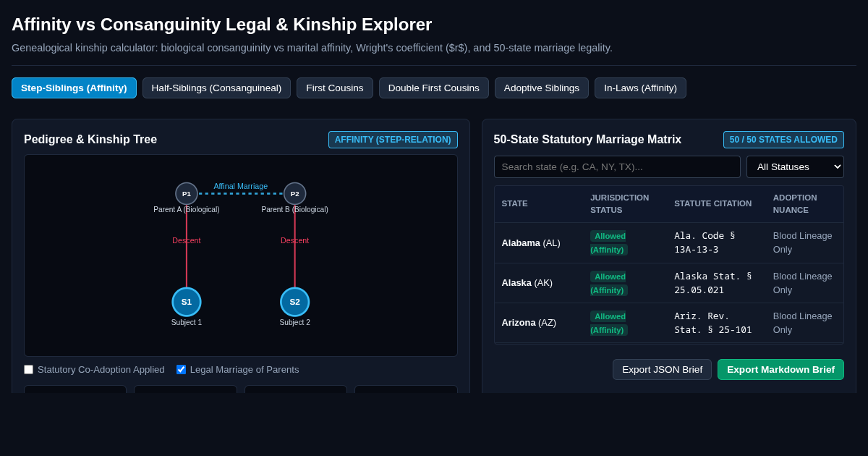Click the Subject 2 label
Screen dimensions: 868x456
tap(295, 322)
